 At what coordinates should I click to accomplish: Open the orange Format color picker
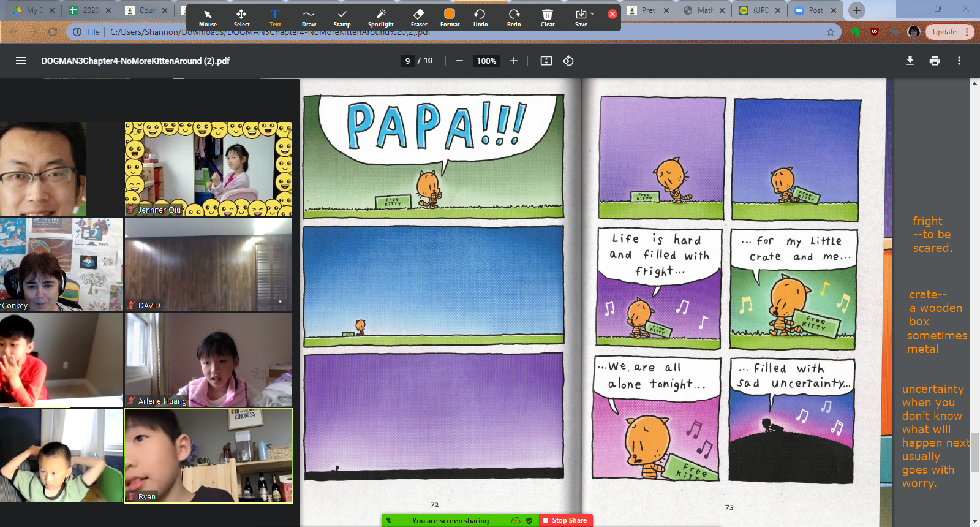pyautogui.click(x=450, y=18)
